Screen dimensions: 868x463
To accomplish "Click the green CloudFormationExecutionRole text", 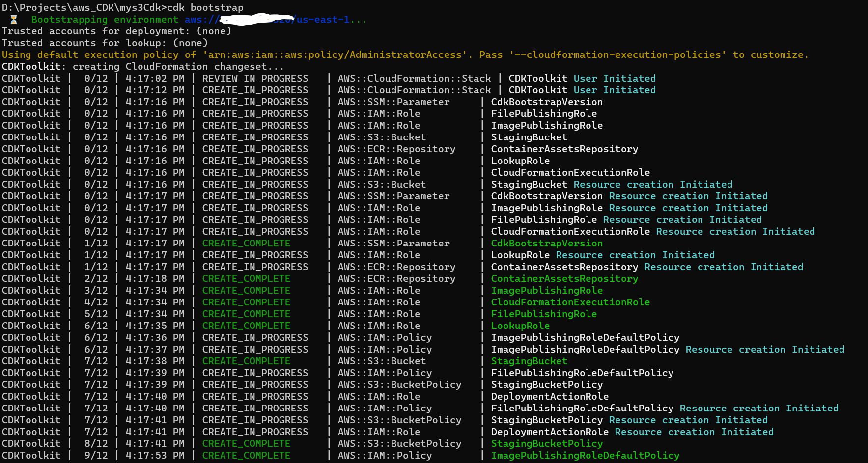I will [x=570, y=302].
